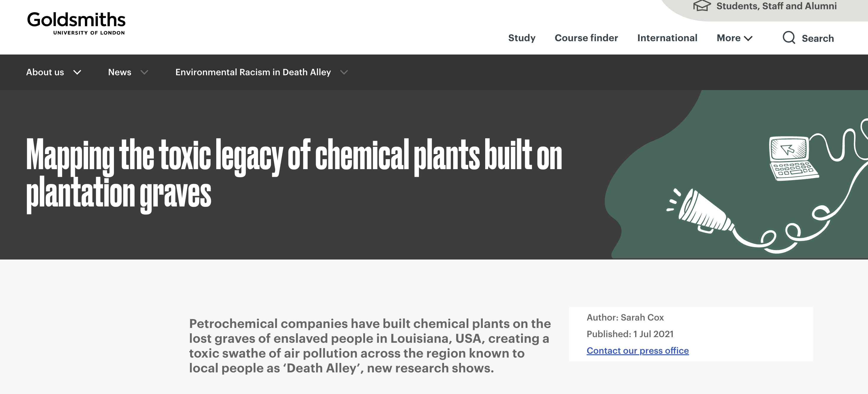Click Environmental Racism in Death Alley breadcrumb
The height and width of the screenshot is (394, 868).
[x=253, y=72]
